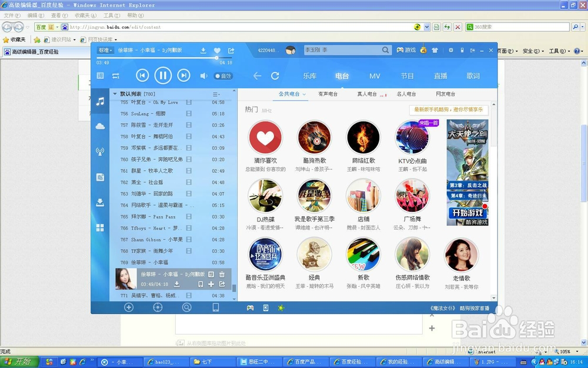Share the current song from top bar

(x=231, y=50)
